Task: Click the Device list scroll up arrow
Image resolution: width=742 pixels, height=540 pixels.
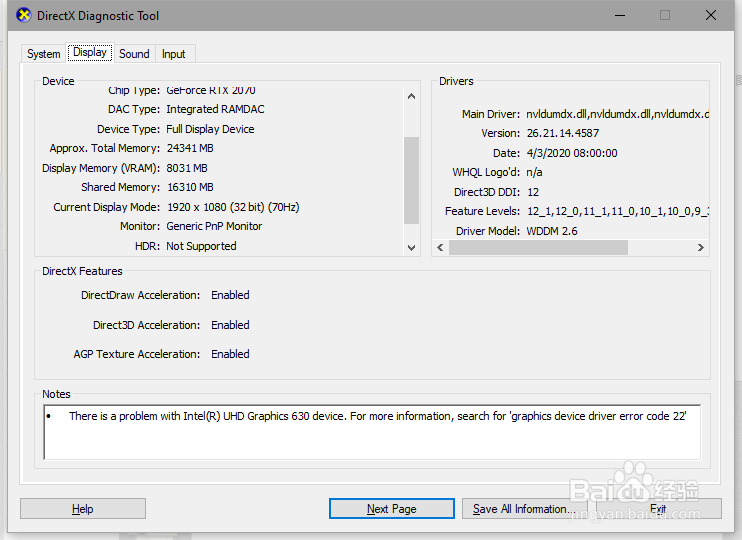Action: pyautogui.click(x=411, y=97)
